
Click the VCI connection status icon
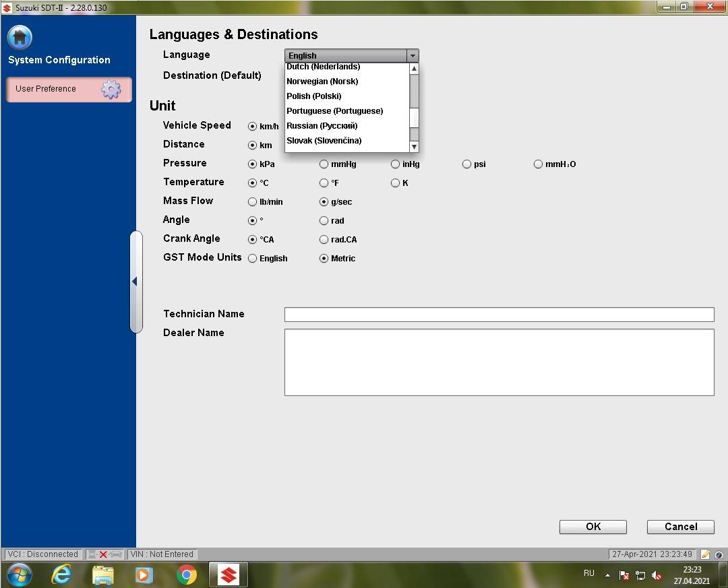(105, 554)
